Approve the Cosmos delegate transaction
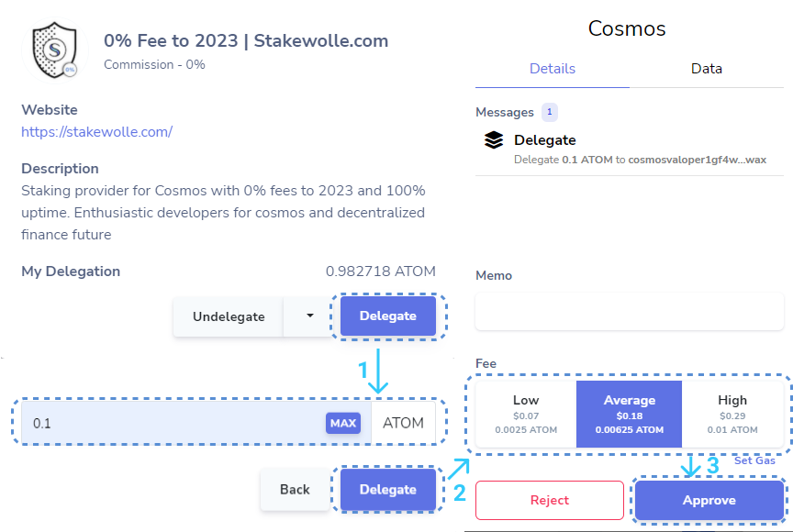The height and width of the screenshot is (532, 793). point(709,501)
